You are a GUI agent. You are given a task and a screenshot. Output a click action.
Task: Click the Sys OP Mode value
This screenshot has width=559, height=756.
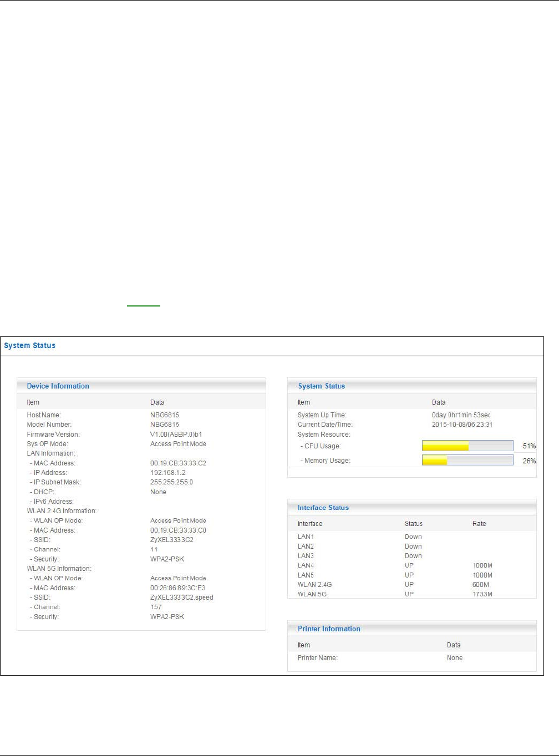click(x=178, y=444)
